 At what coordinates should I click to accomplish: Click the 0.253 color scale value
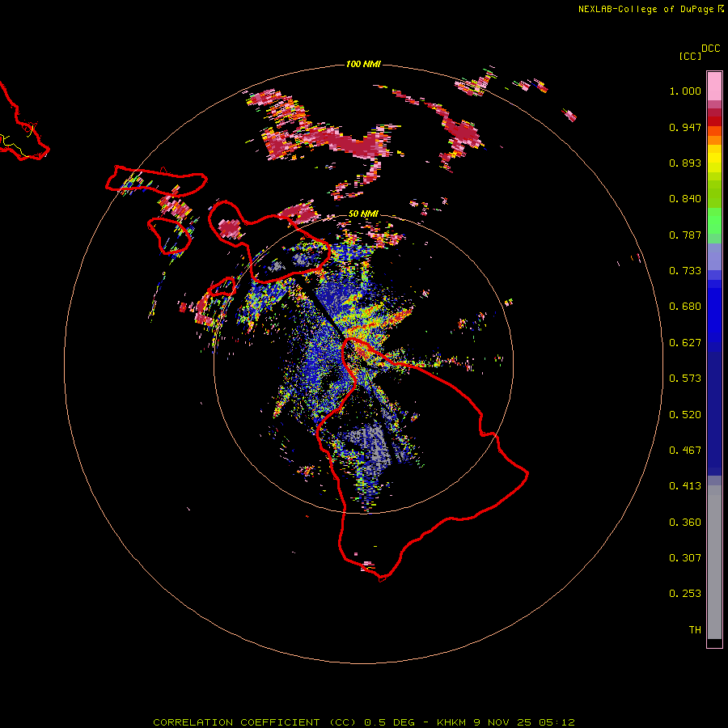685,594
